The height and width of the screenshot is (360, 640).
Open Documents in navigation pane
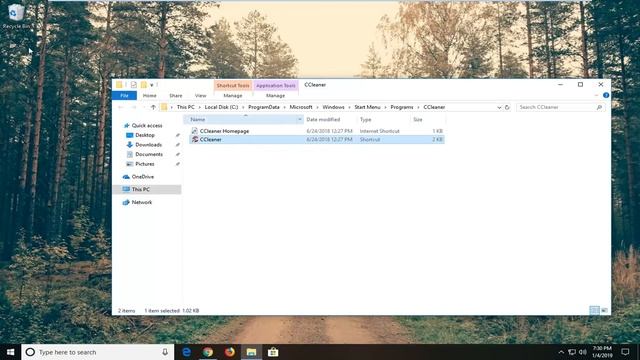(x=149, y=154)
